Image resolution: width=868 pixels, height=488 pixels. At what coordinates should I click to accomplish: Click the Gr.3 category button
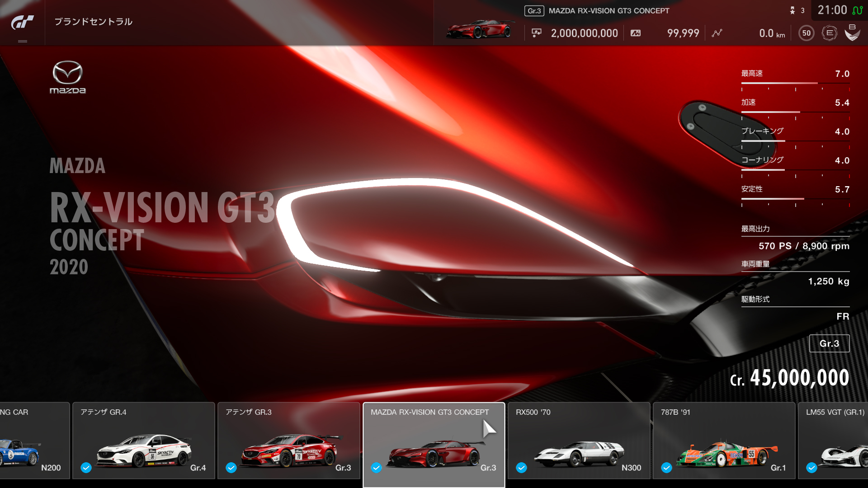tap(829, 343)
